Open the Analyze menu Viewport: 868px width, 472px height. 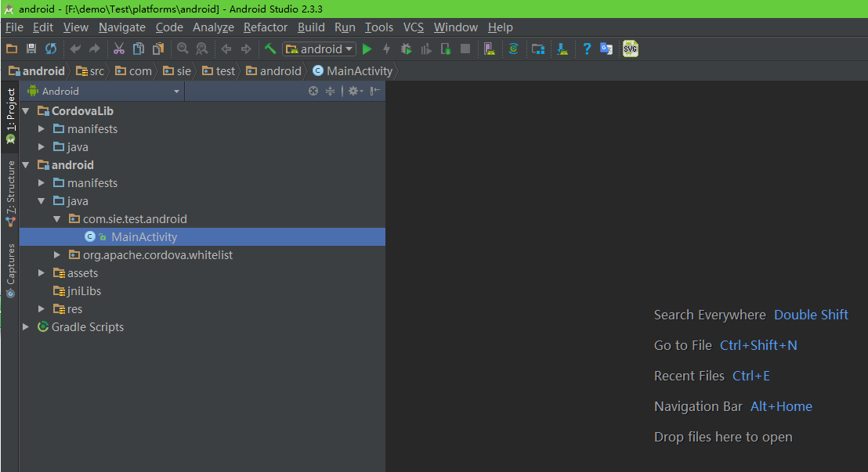coord(213,27)
